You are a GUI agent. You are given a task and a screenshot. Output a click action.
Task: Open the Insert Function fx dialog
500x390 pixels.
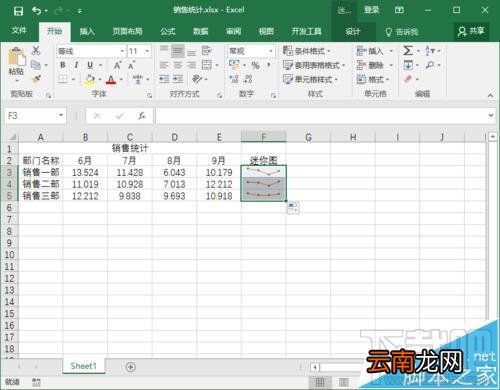142,116
